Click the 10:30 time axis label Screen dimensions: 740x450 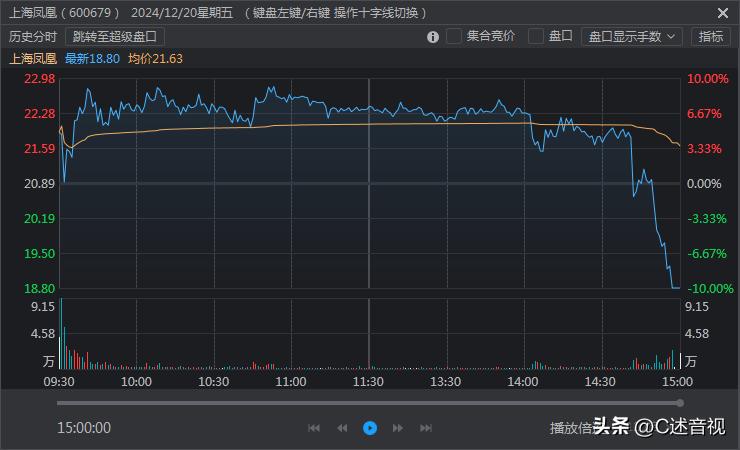point(213,382)
